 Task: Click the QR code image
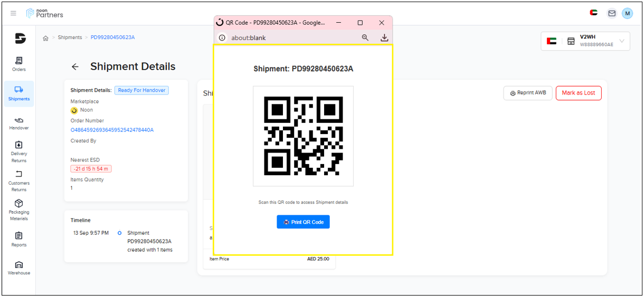pyautogui.click(x=303, y=136)
